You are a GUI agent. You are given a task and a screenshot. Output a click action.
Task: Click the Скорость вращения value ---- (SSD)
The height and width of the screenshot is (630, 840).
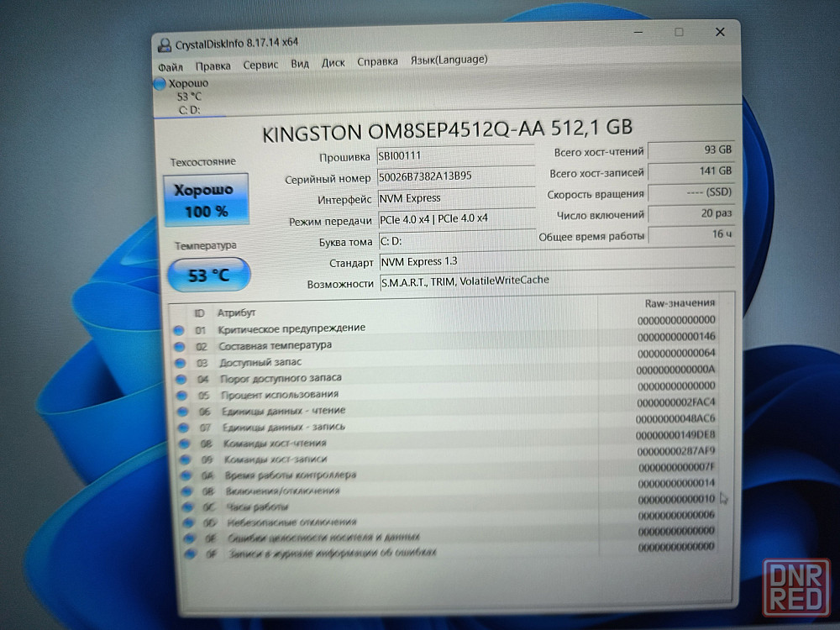click(691, 192)
